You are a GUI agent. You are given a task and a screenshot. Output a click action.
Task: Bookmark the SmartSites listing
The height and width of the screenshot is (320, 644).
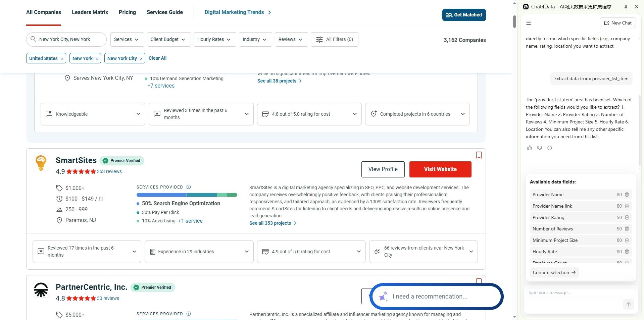pyautogui.click(x=479, y=155)
